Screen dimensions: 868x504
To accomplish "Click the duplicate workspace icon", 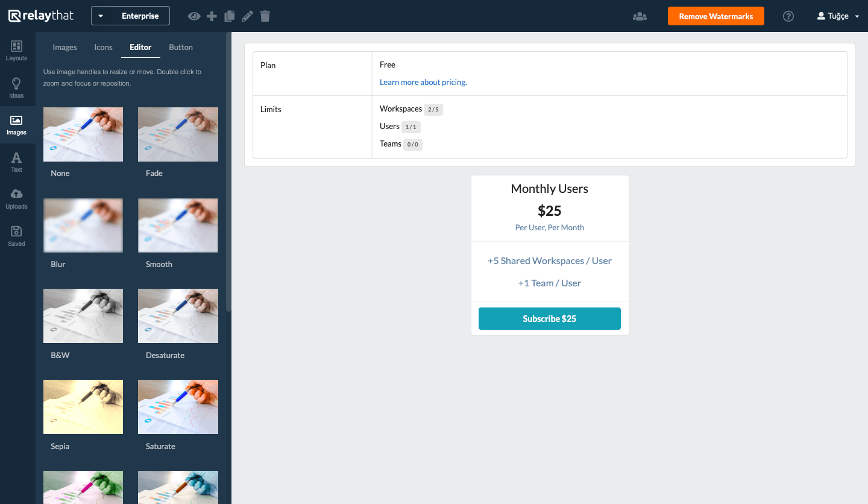I will (x=229, y=16).
